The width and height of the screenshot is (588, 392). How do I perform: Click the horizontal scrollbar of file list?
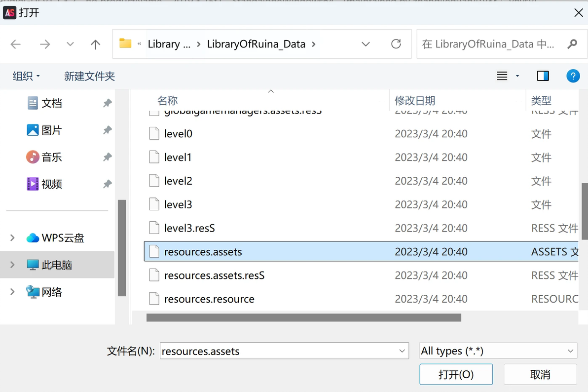[x=303, y=317]
